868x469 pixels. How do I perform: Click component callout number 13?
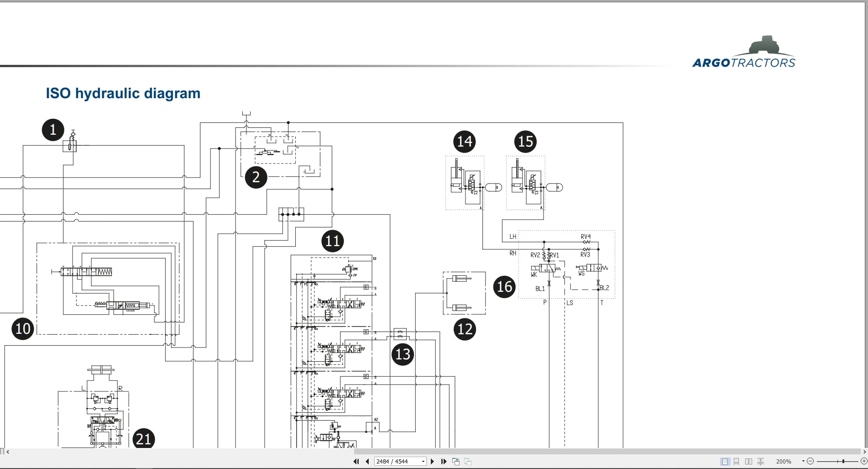[x=403, y=354]
